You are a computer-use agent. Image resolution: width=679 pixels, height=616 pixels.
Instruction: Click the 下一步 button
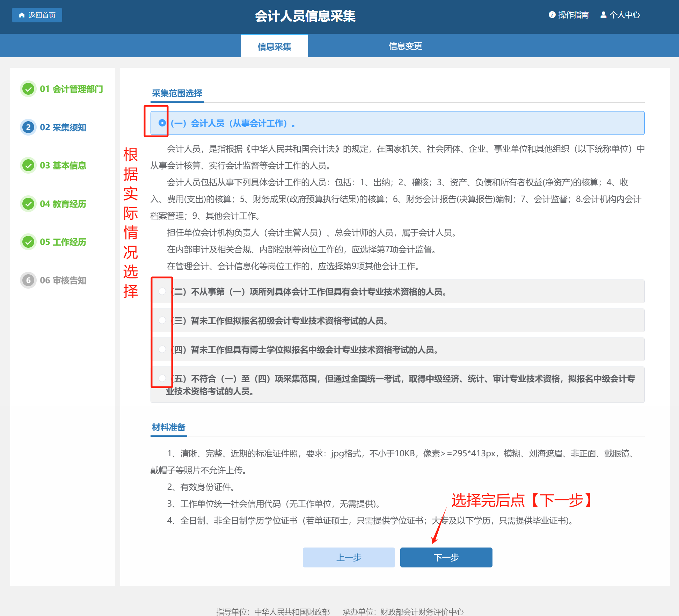[446, 557]
